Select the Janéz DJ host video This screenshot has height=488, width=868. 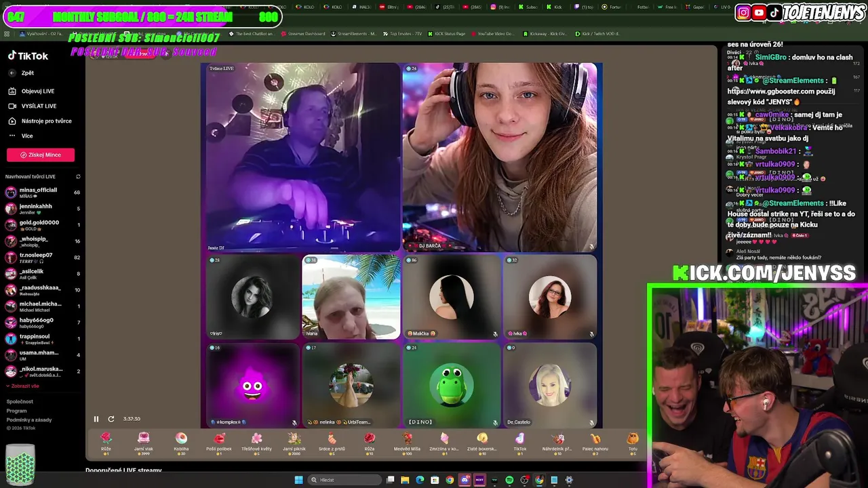point(303,157)
